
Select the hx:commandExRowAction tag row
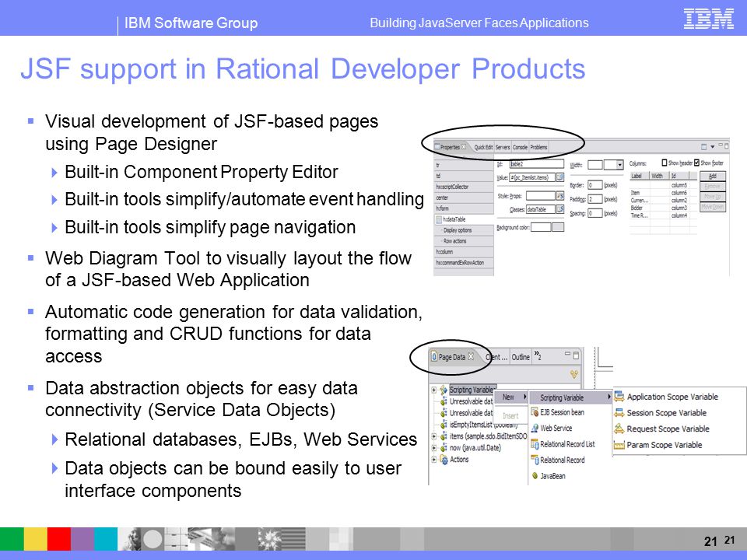[464, 262]
